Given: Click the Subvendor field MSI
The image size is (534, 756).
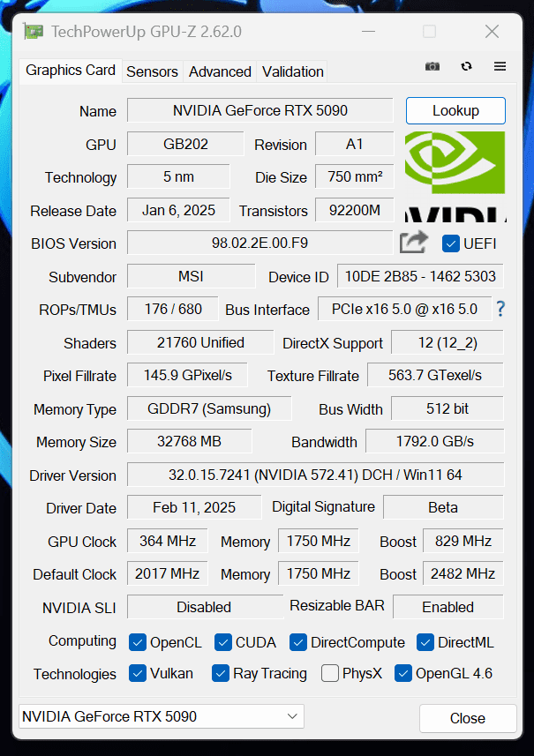Looking at the screenshot, I should coord(191,276).
